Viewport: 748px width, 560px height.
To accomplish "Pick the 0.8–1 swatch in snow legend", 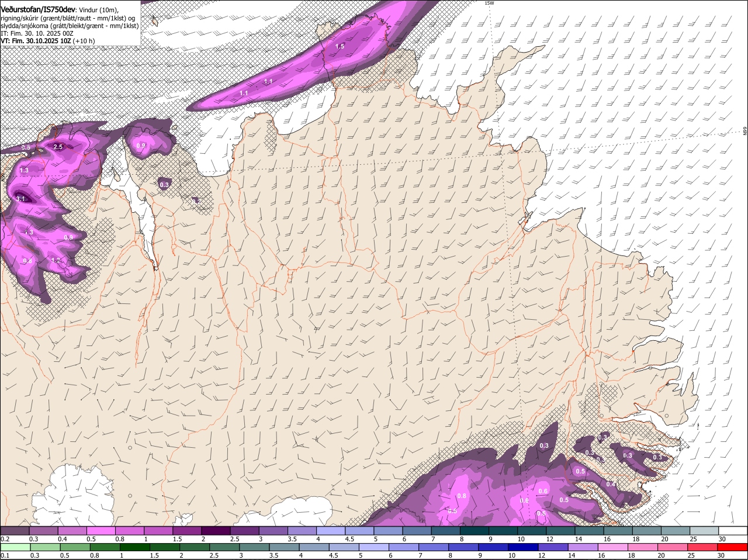I will click(130, 530).
